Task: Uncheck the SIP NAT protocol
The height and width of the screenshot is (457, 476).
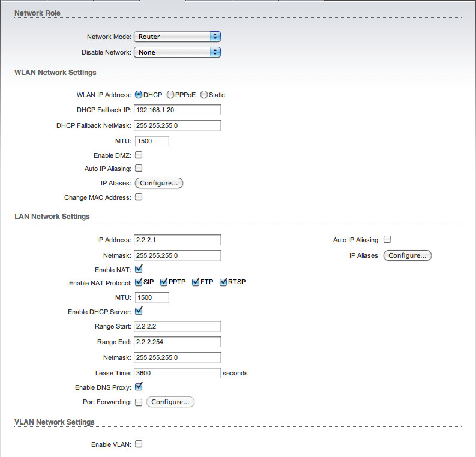Action: (x=139, y=282)
